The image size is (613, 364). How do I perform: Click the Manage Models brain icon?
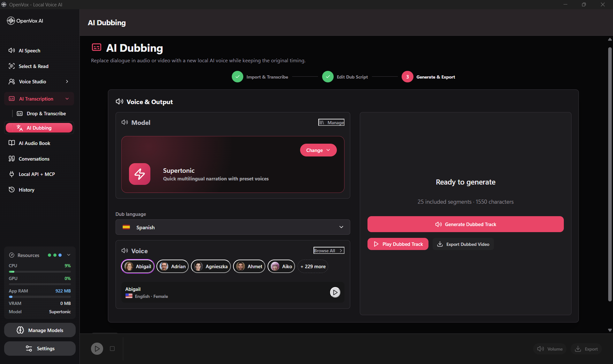[20, 330]
